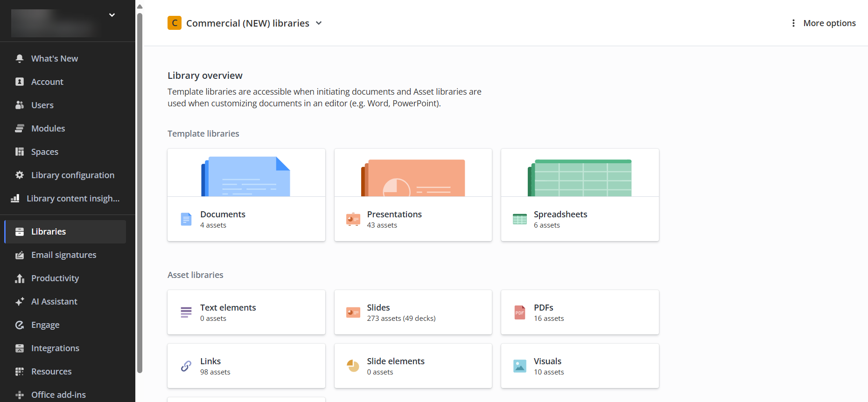
Task: Open the Slides asset library
Action: pyautogui.click(x=413, y=312)
